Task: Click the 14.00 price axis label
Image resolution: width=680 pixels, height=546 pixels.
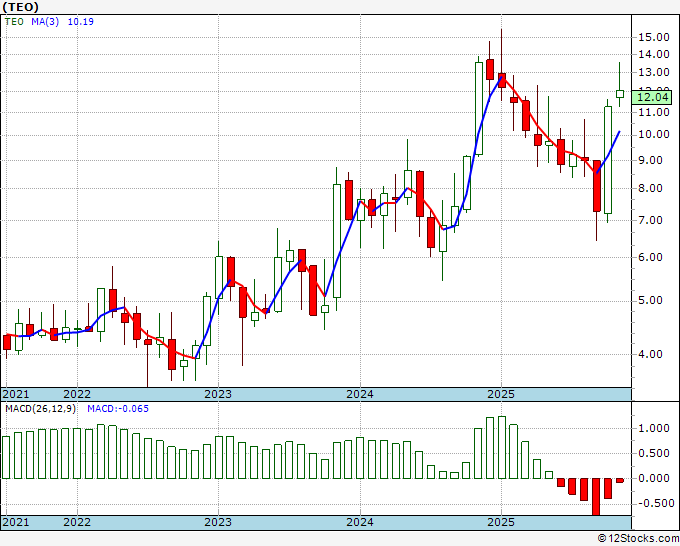Action: (x=654, y=54)
